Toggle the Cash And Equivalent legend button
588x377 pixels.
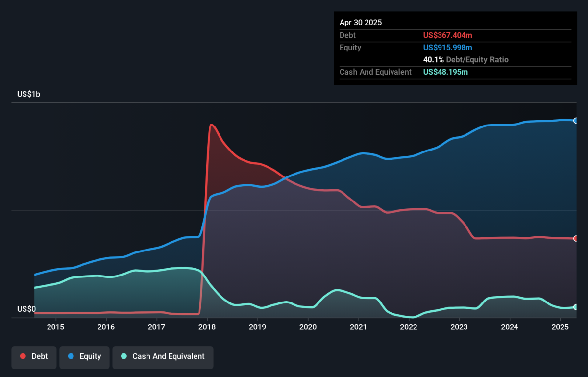(163, 357)
